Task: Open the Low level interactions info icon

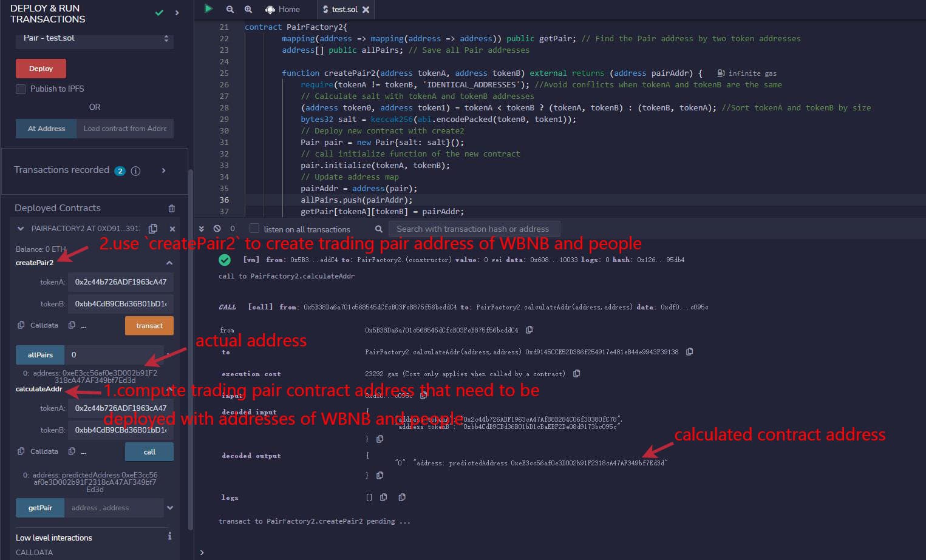Action: pos(170,536)
